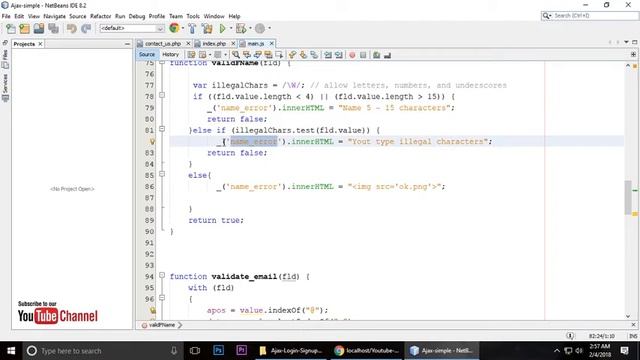Open the Tools menu
640x360 pixels.
pos(193,16)
